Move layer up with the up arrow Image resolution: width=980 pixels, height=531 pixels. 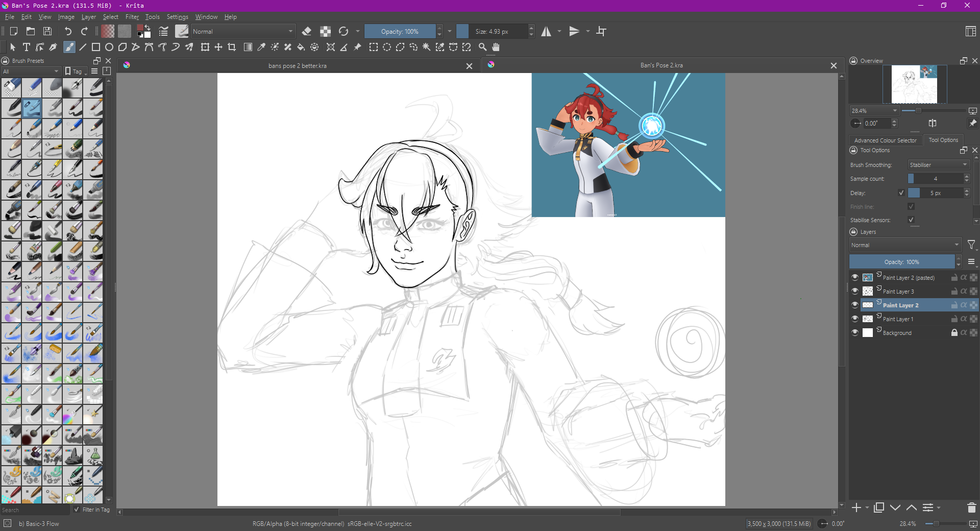pos(912,508)
